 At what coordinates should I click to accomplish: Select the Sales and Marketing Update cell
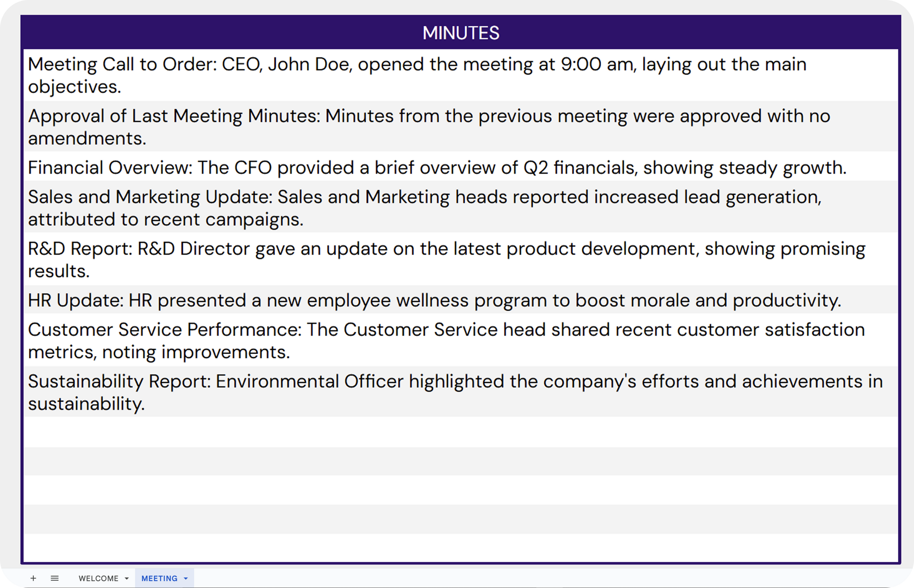[461, 208]
